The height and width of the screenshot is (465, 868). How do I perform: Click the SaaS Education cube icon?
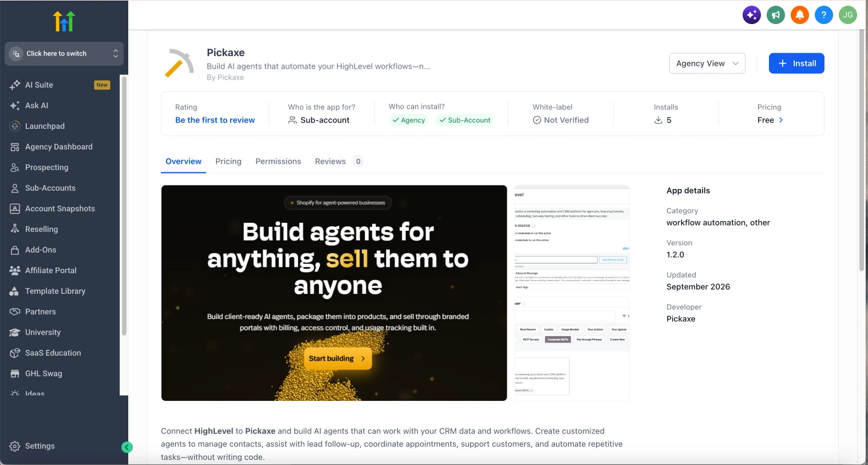coord(15,353)
